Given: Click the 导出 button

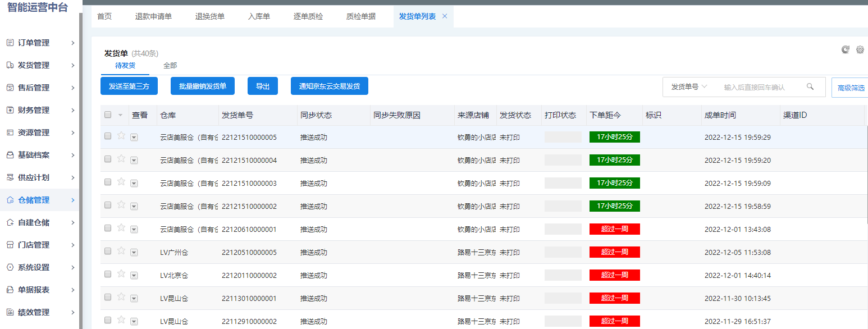Looking at the screenshot, I should pyautogui.click(x=263, y=86).
